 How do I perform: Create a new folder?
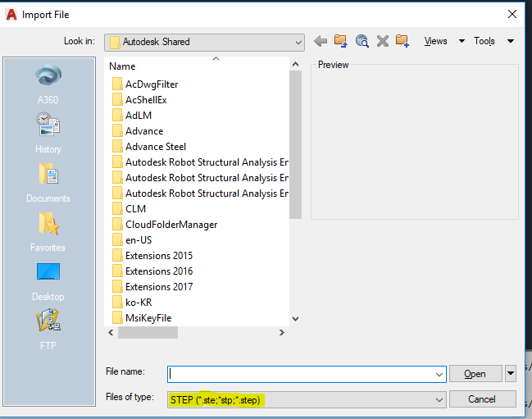point(402,41)
